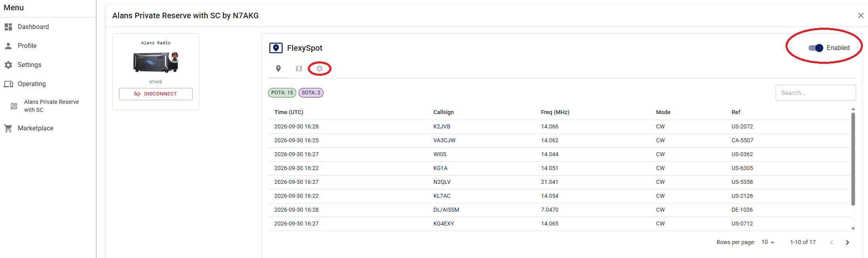Select the FlexySpot map view tab

click(x=299, y=69)
